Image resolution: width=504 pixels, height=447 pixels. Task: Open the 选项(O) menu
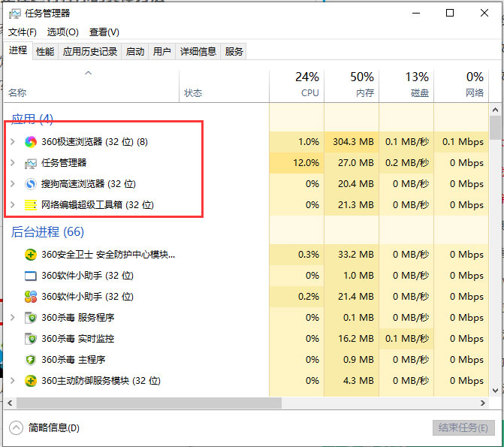click(x=62, y=32)
